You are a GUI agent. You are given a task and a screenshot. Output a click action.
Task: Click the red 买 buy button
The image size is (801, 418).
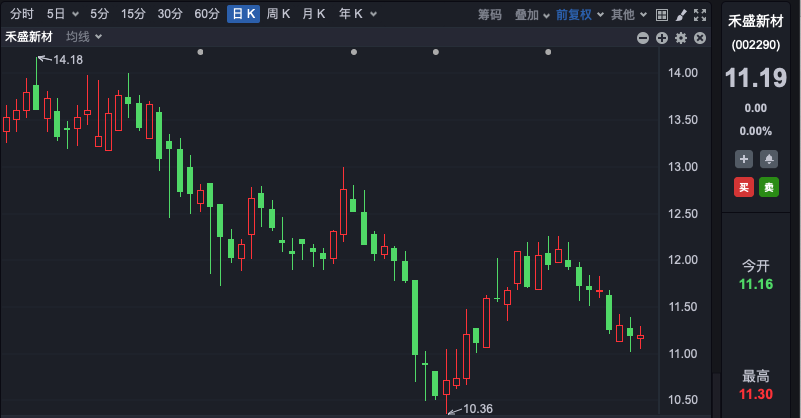coord(744,188)
